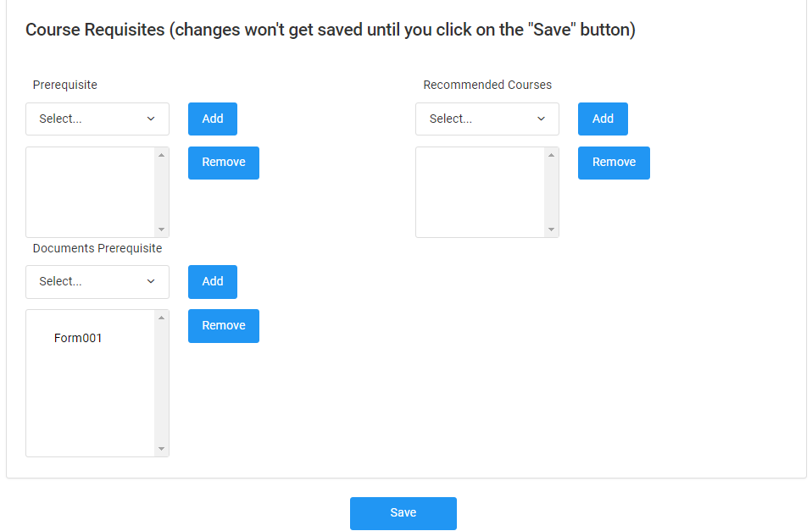Open the Recommended Courses select dropdown
The image size is (812, 531).
tap(487, 119)
